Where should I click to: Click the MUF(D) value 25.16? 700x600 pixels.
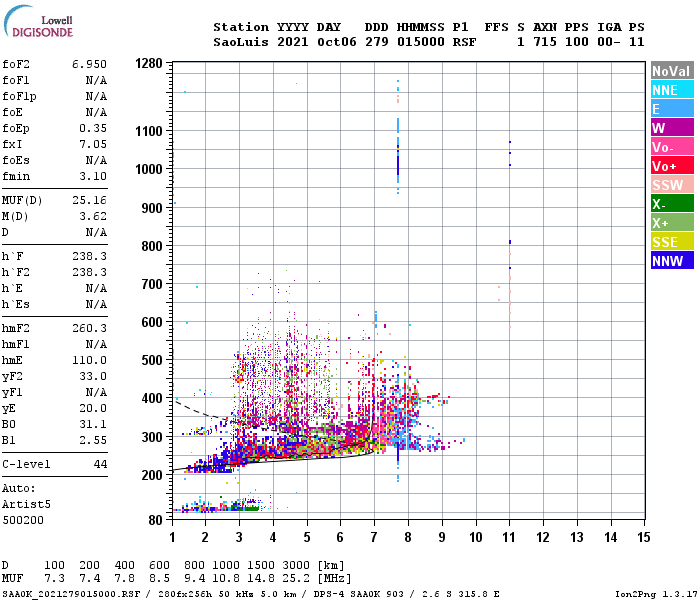[x=89, y=200]
